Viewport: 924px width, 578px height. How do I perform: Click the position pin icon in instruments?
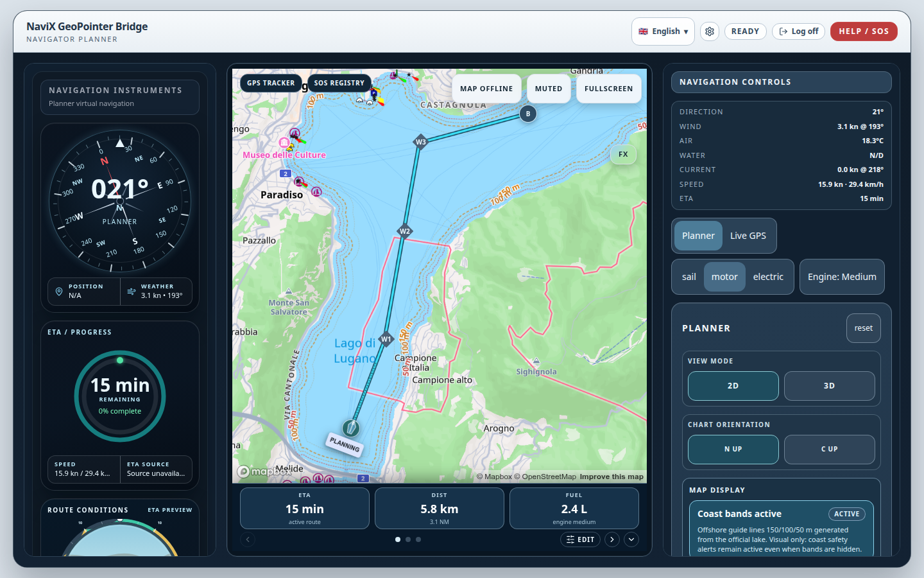tap(59, 292)
